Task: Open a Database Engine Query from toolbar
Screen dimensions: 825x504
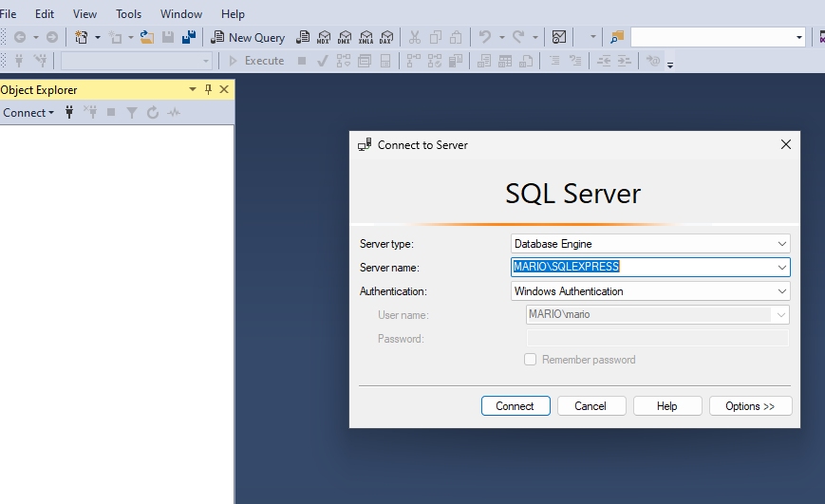Action: pyautogui.click(x=303, y=37)
